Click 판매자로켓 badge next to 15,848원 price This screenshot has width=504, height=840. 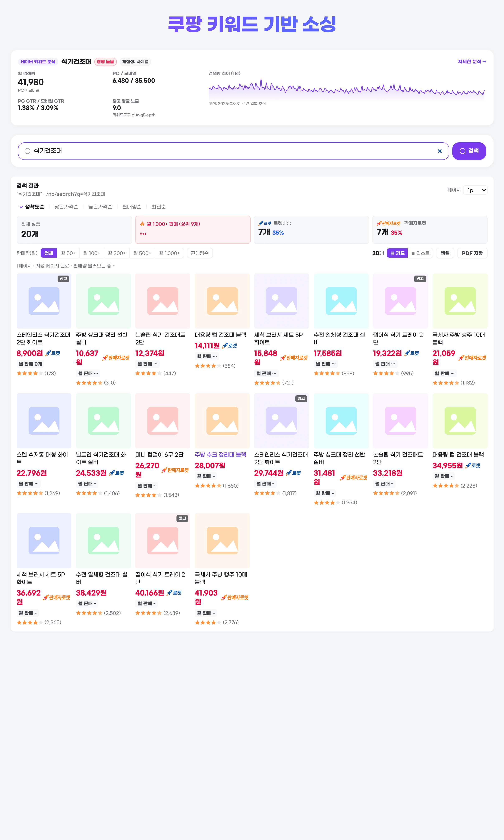pyautogui.click(x=294, y=358)
